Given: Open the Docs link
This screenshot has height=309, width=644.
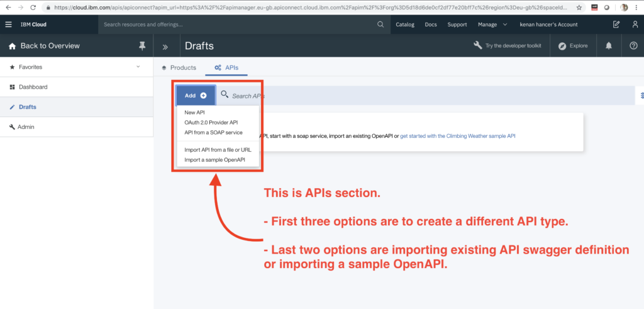Looking at the screenshot, I should coord(431,25).
